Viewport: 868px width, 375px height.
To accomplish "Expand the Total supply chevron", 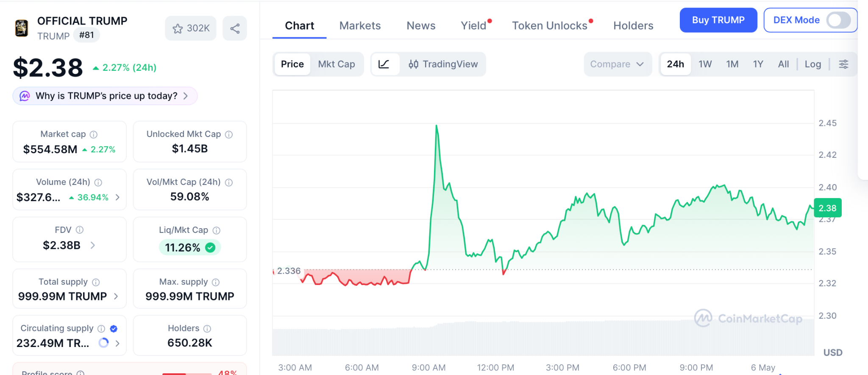I will (116, 296).
